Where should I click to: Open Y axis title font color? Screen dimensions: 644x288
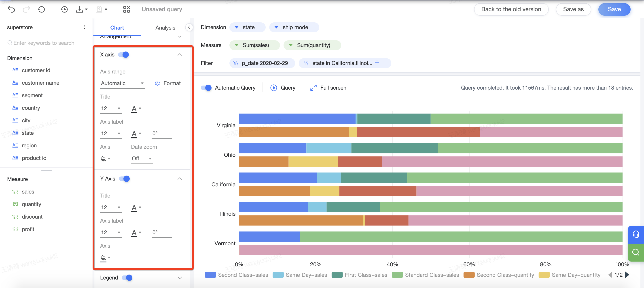(136, 208)
